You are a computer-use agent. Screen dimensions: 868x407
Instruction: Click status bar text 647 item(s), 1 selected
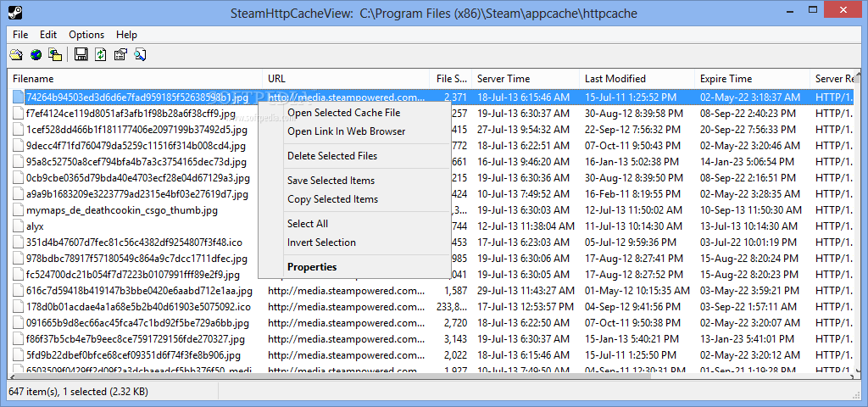tap(79, 392)
